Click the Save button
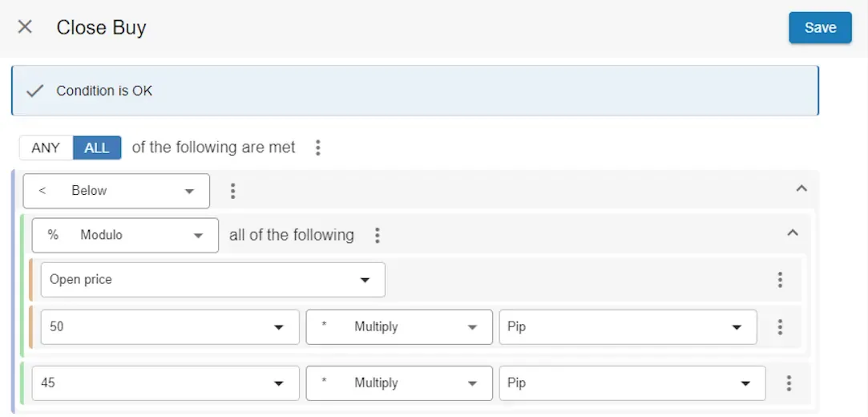Image resolution: width=868 pixels, height=417 pixels. click(x=820, y=27)
